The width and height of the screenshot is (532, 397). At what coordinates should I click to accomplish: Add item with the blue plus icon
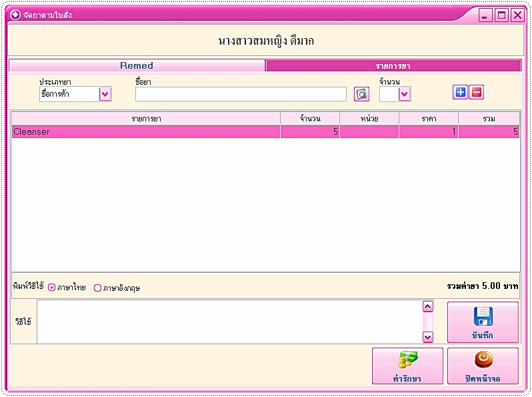[460, 92]
